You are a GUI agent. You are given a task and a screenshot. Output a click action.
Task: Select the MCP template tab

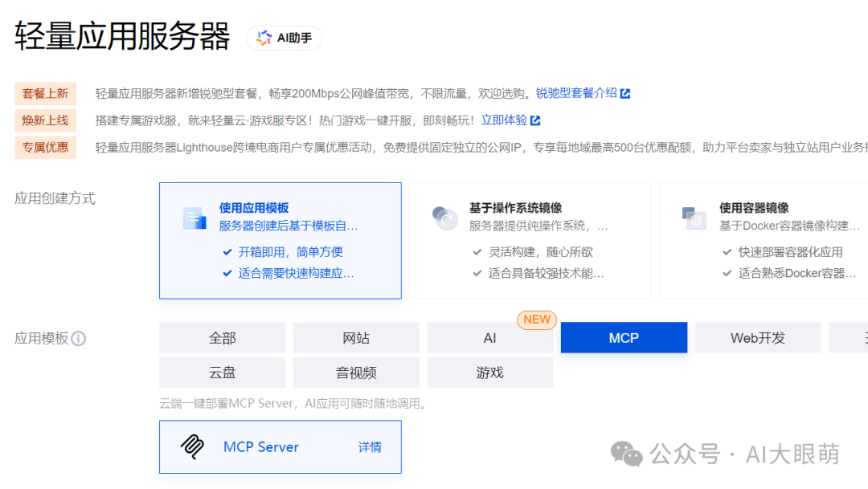point(624,338)
